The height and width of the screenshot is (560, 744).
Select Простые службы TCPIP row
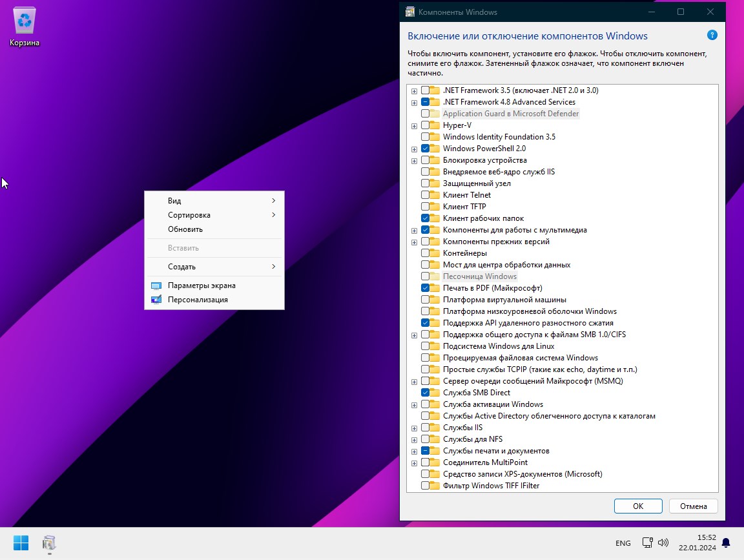click(x=539, y=369)
